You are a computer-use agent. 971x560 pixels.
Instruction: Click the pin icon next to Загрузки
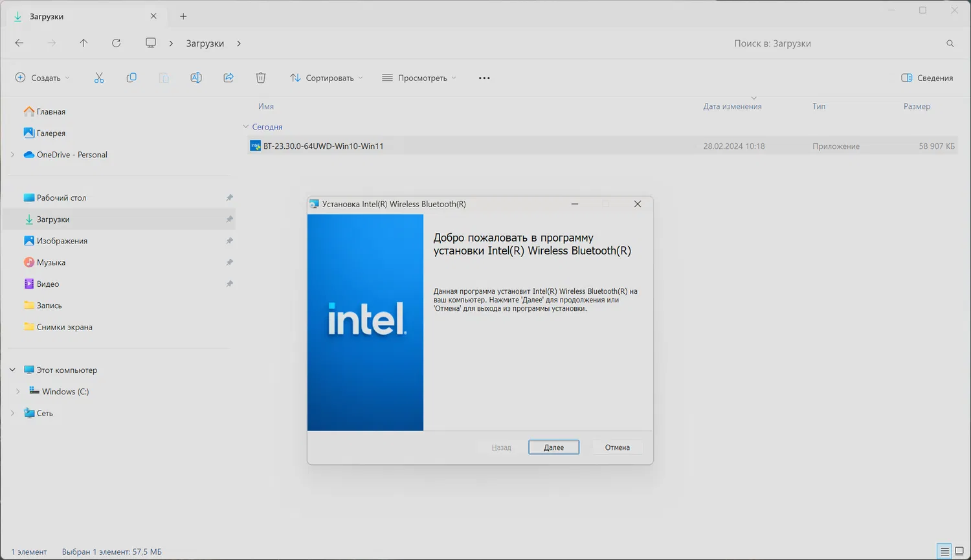[x=229, y=219]
